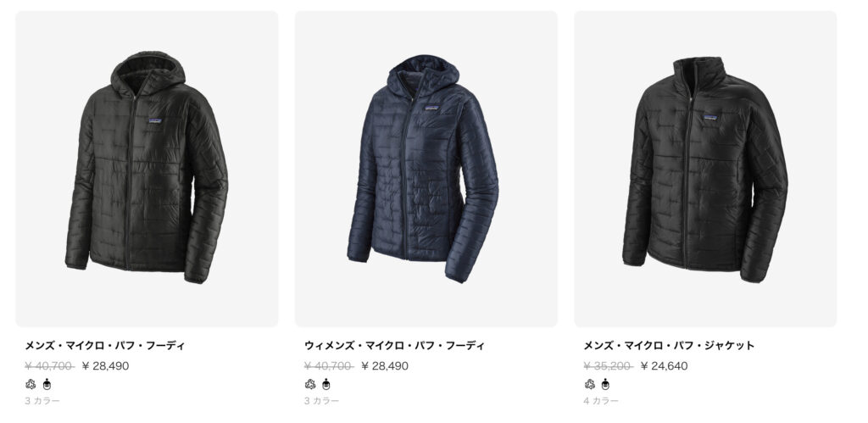868x423 pixels.
Task: Open メンズ・マイクロ・パフ・フーディ product title
Action: coord(104,346)
